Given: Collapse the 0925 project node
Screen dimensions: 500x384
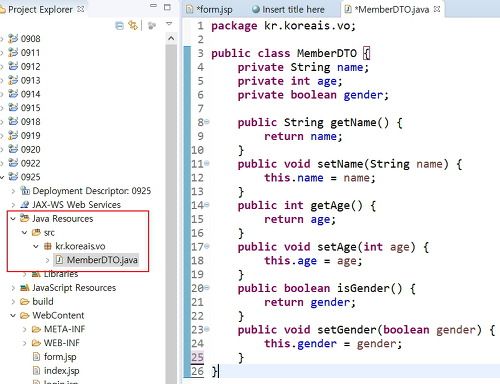Looking at the screenshot, I should 2,177.
